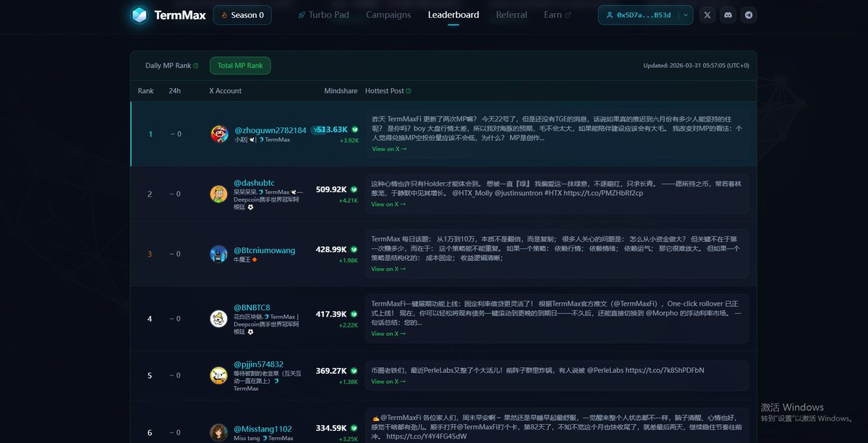Image resolution: width=868 pixels, height=443 pixels.
Task: Open the @PerleLabs post by @pjjin574832
Action: point(556,375)
